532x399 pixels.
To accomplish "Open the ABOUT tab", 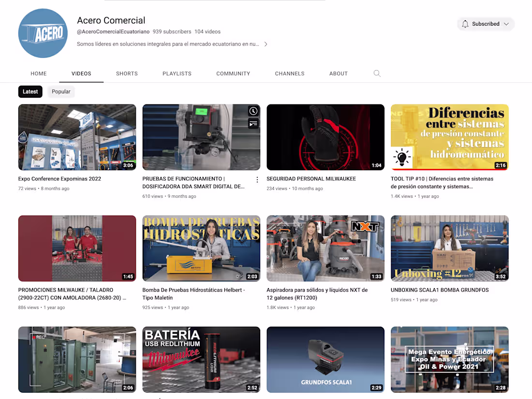I will coord(338,74).
